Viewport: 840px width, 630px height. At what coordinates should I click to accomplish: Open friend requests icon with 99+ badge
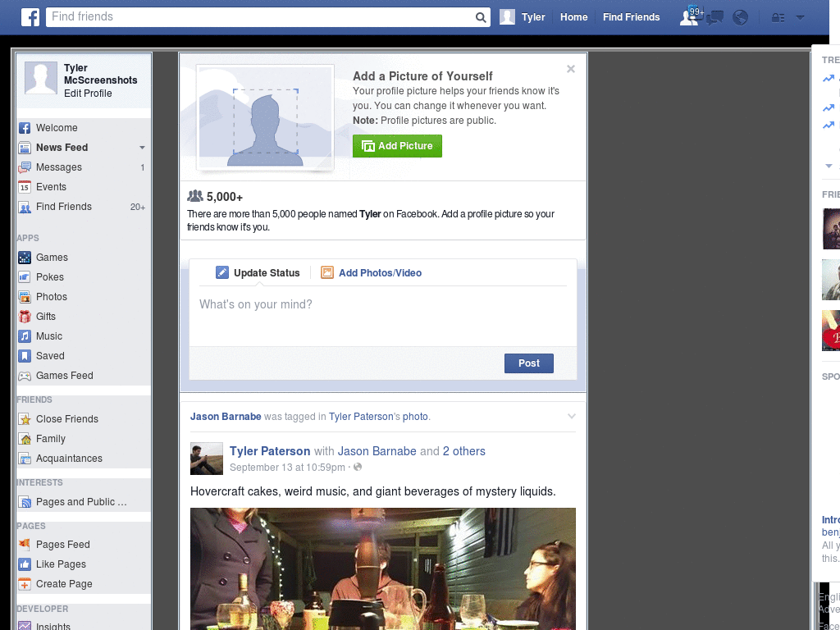click(691, 16)
